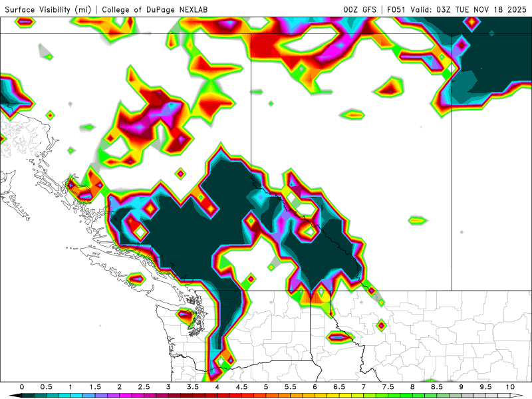Click the "Surface Visibility (mi)" title text
Screen dimensions: 532x399
coord(48,9)
